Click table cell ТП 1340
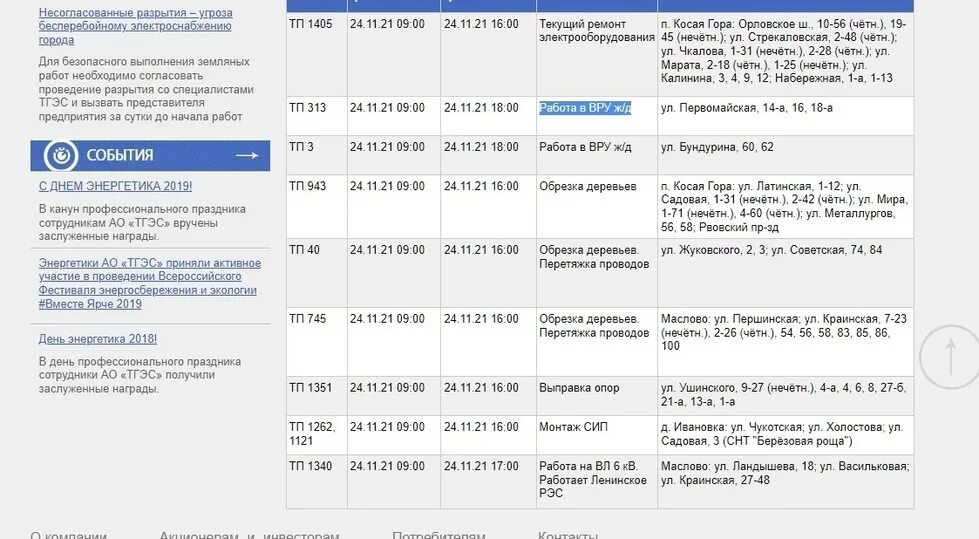The width and height of the screenshot is (979, 539). pyautogui.click(x=317, y=482)
